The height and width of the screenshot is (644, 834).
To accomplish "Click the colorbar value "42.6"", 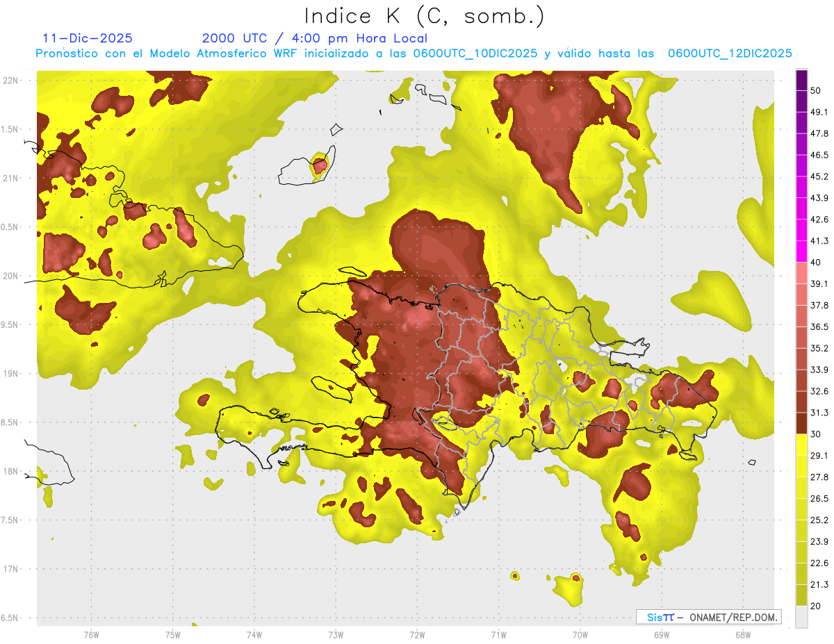I will (x=819, y=220).
